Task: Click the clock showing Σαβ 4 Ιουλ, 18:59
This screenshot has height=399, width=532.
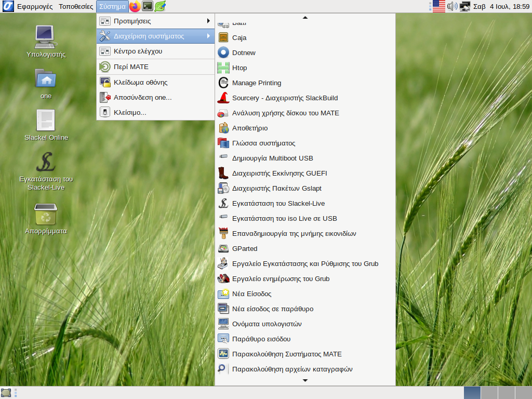Action: (x=501, y=6)
